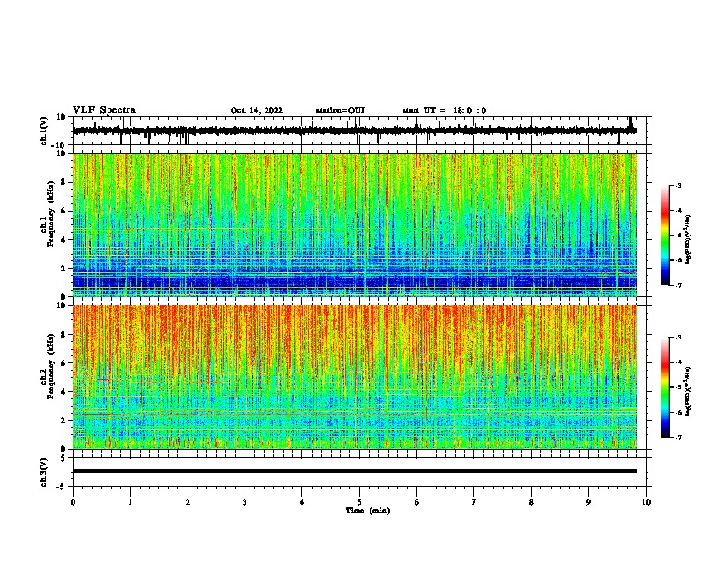728x563 pixels.
Task: Click the ch.2 frequency spectrogram panel
Action: [x=355, y=377]
